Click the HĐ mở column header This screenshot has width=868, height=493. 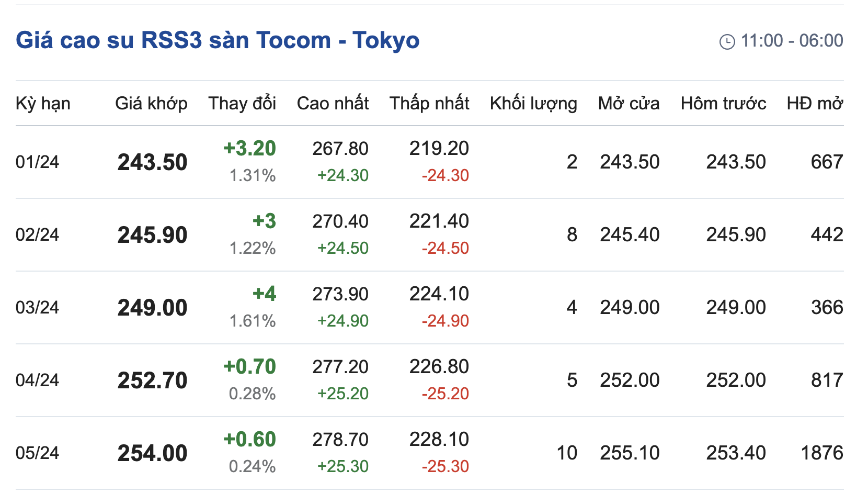click(x=815, y=104)
